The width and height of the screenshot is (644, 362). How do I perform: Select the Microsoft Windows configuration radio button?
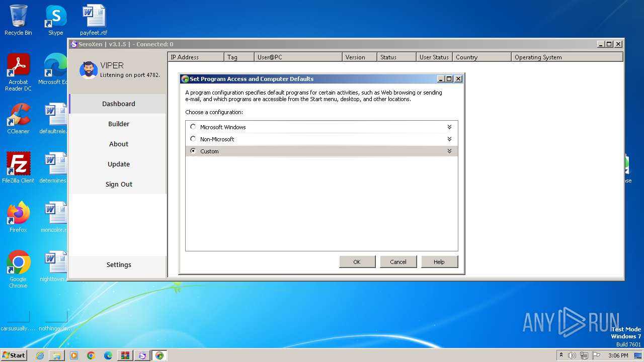(193, 127)
